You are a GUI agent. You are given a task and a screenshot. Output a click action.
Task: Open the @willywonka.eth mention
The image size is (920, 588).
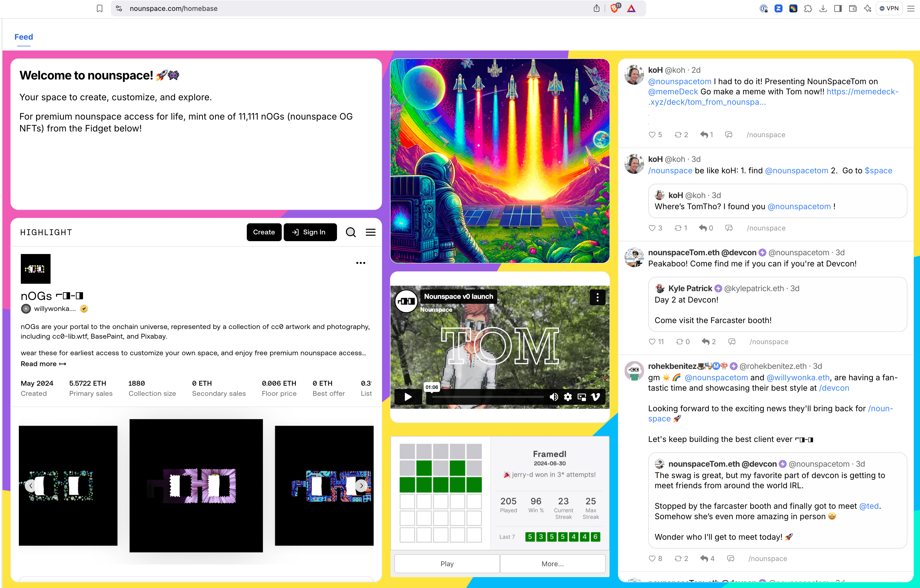[798, 378]
